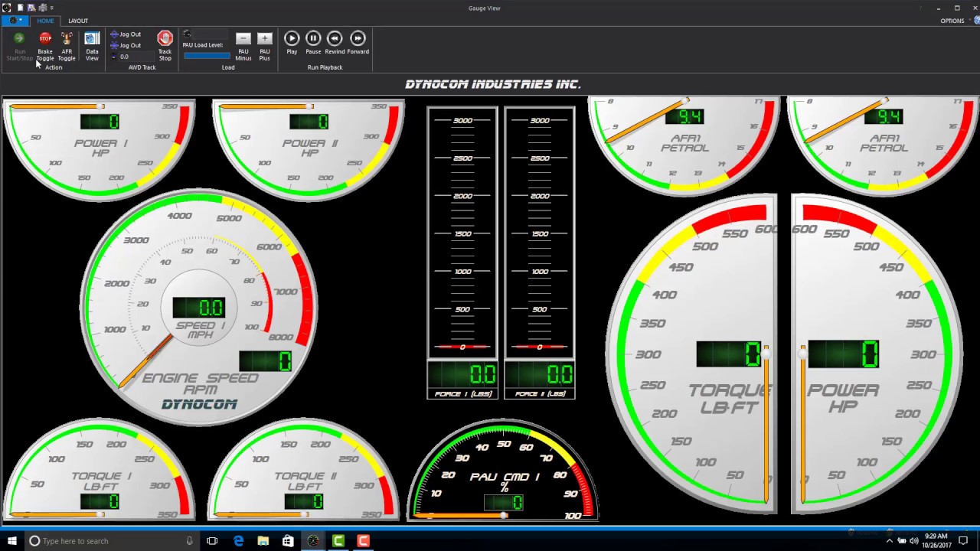Expand the system tray hidden icons arrow

coord(889,541)
